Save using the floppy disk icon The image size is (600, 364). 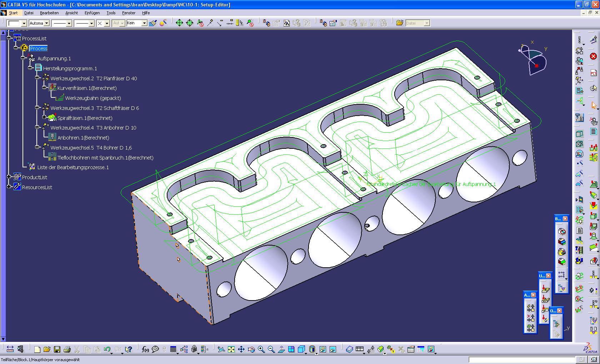pos(57,349)
